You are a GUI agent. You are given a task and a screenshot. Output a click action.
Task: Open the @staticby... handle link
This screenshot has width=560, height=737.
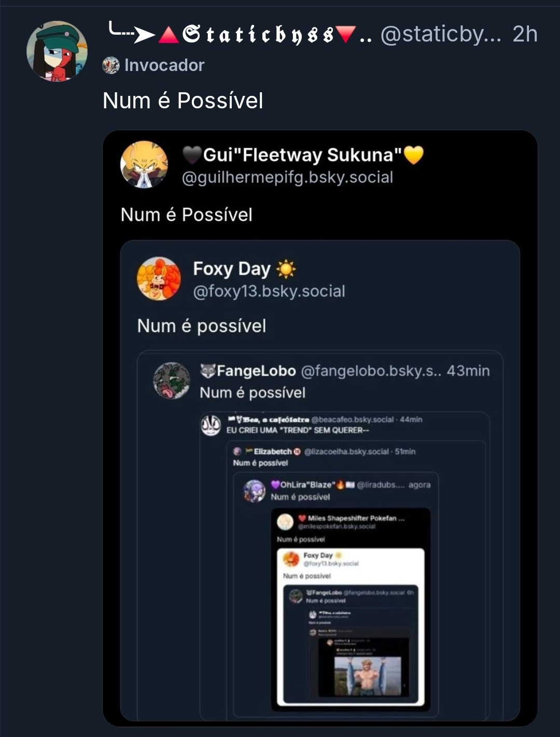pyautogui.click(x=441, y=34)
